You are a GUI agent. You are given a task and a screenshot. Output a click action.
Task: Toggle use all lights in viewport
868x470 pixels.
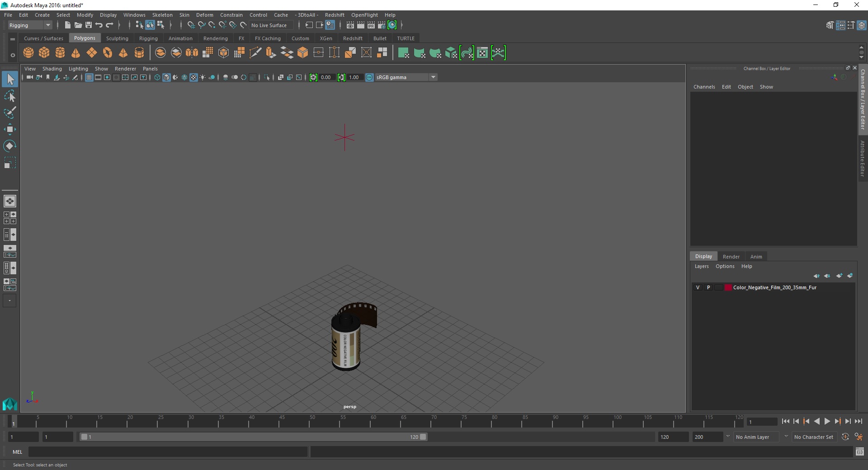coord(203,77)
